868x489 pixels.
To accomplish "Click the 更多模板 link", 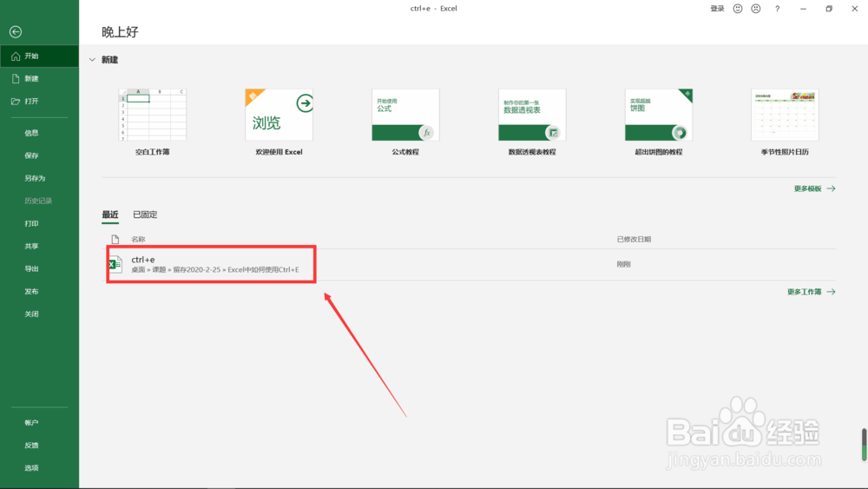I will pos(807,188).
